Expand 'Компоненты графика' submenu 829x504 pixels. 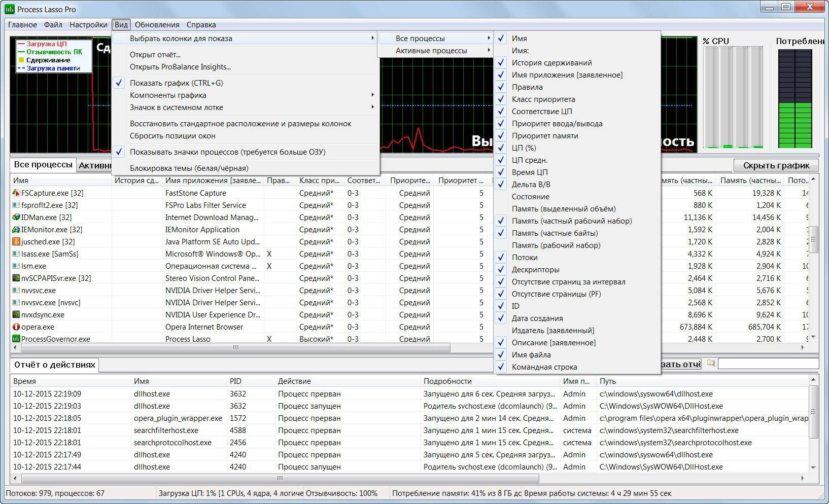(246, 95)
